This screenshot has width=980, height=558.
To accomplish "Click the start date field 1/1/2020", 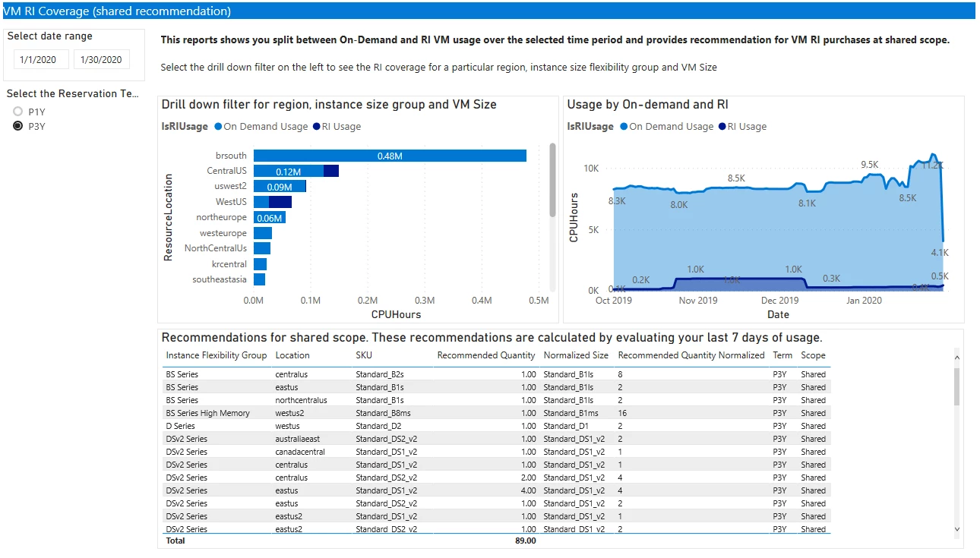I will (41, 60).
